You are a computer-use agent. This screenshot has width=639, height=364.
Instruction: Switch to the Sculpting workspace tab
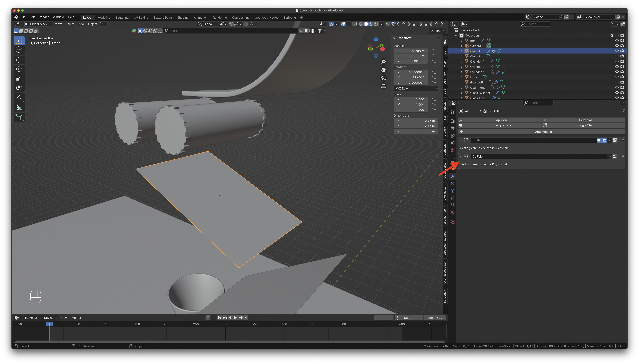click(122, 17)
